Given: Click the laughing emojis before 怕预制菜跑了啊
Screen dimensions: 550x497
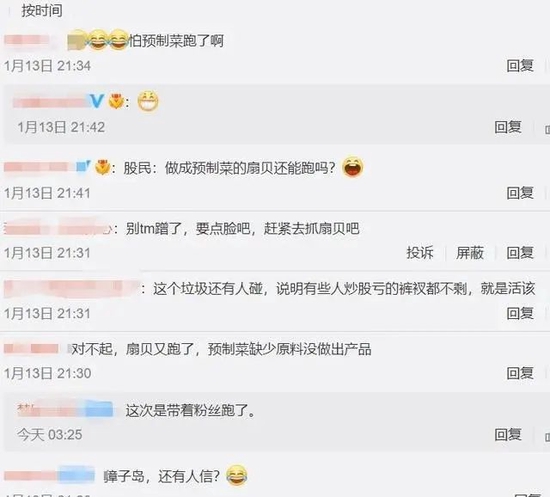Looking at the screenshot, I should pos(108,40).
